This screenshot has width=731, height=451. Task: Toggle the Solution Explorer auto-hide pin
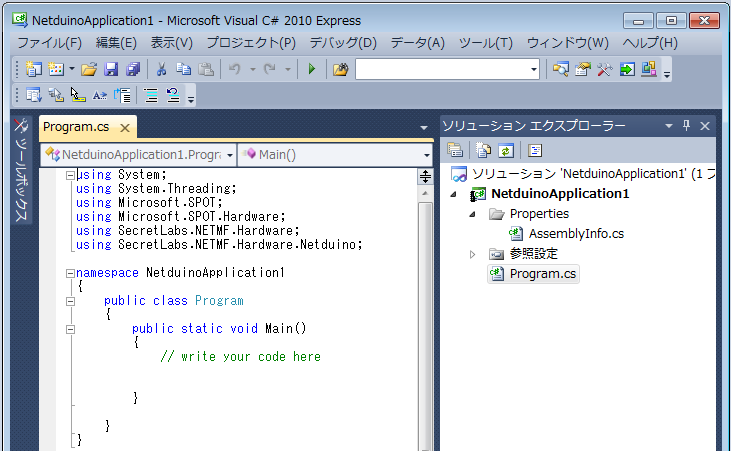click(686, 125)
